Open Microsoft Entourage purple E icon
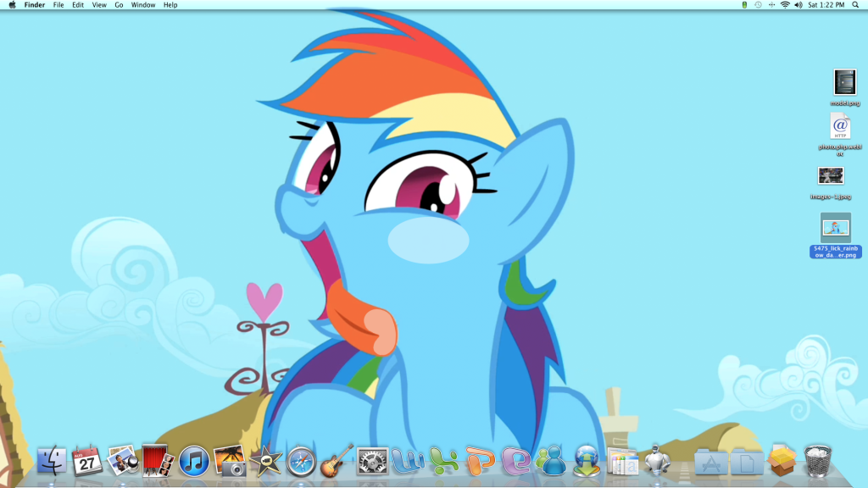 (x=515, y=461)
